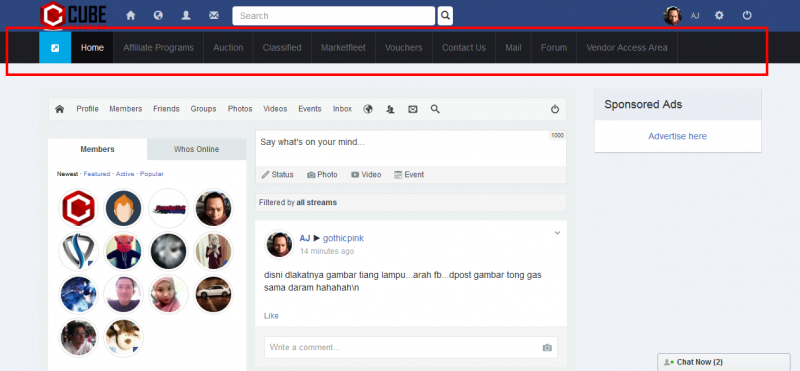
Task: Open Events in the community toolbar
Action: (310, 109)
